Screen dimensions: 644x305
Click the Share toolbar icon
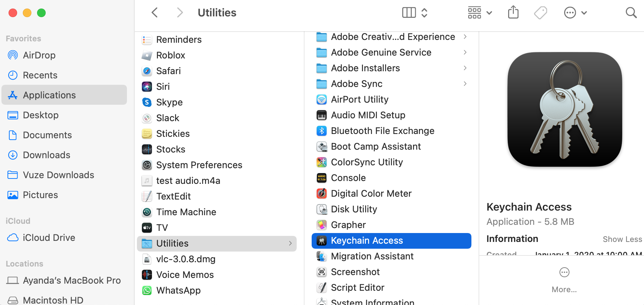click(513, 12)
